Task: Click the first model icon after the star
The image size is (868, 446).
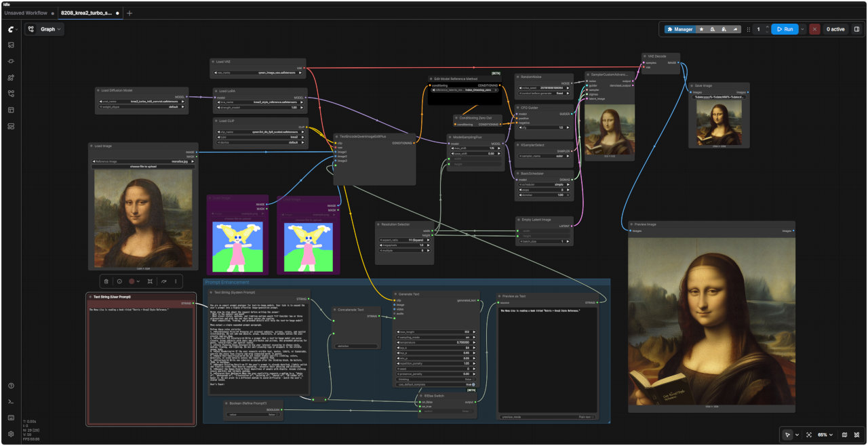Action: 713,29
